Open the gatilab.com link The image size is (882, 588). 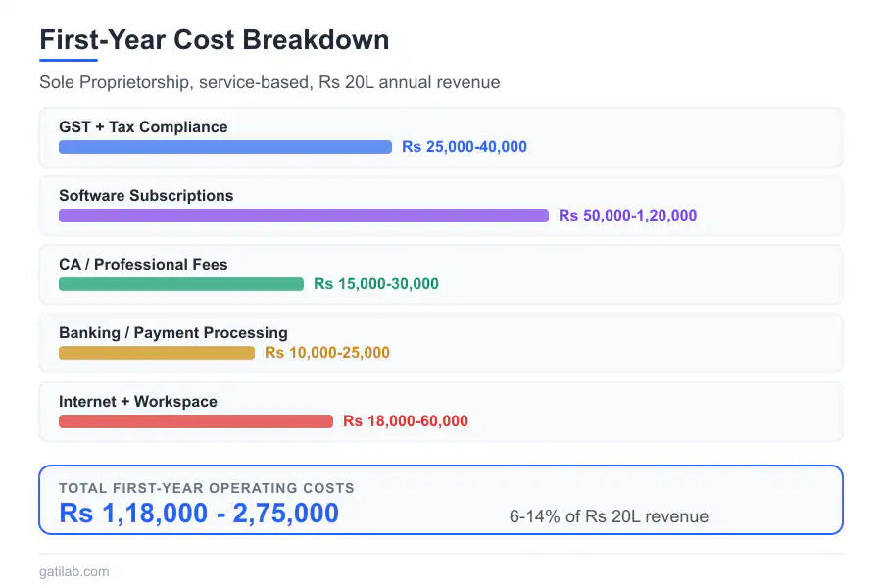73,571
